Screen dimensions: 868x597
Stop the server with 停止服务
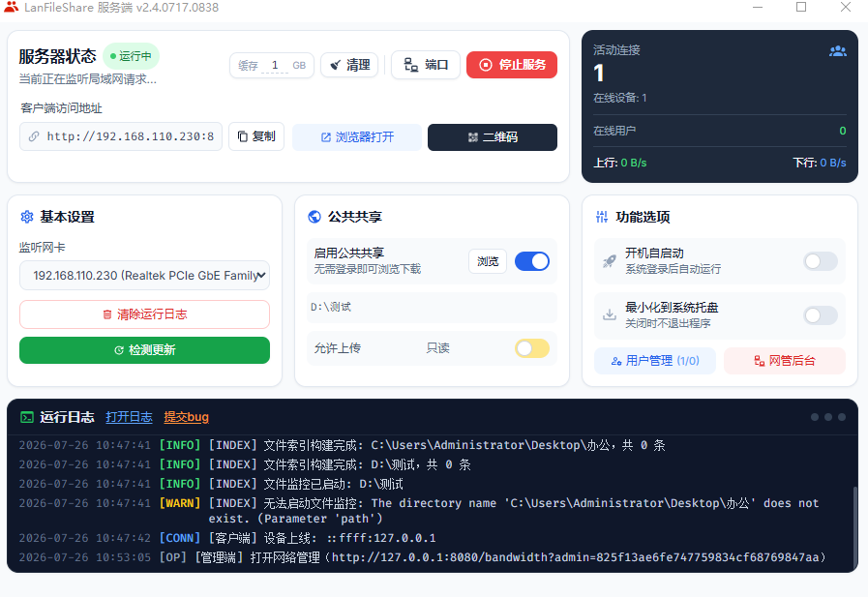[x=512, y=65]
